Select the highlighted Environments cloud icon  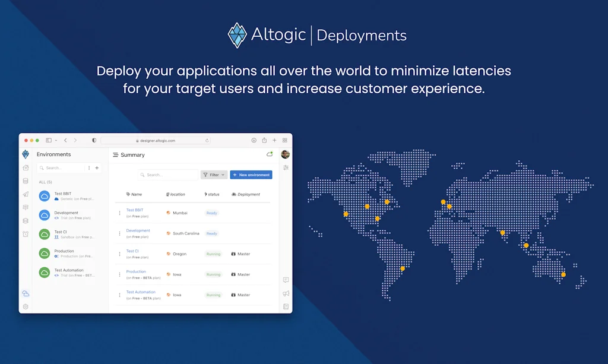(25, 293)
